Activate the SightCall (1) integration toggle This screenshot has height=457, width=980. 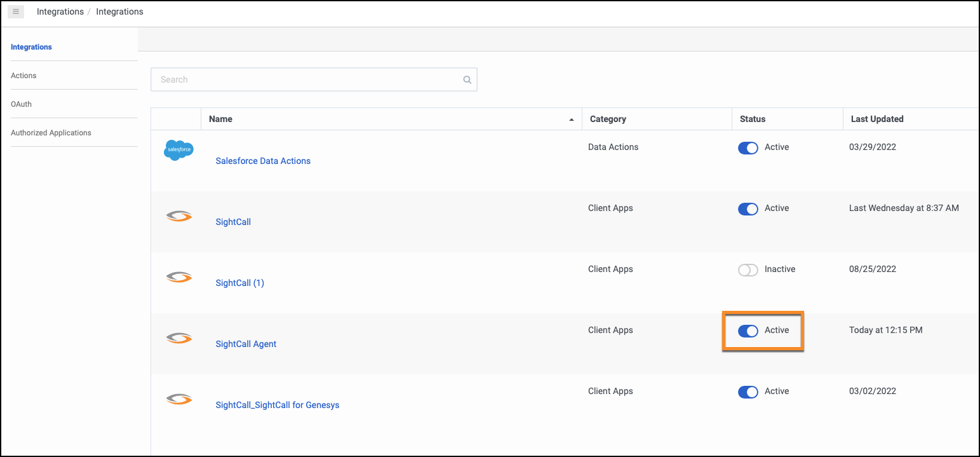(748, 269)
